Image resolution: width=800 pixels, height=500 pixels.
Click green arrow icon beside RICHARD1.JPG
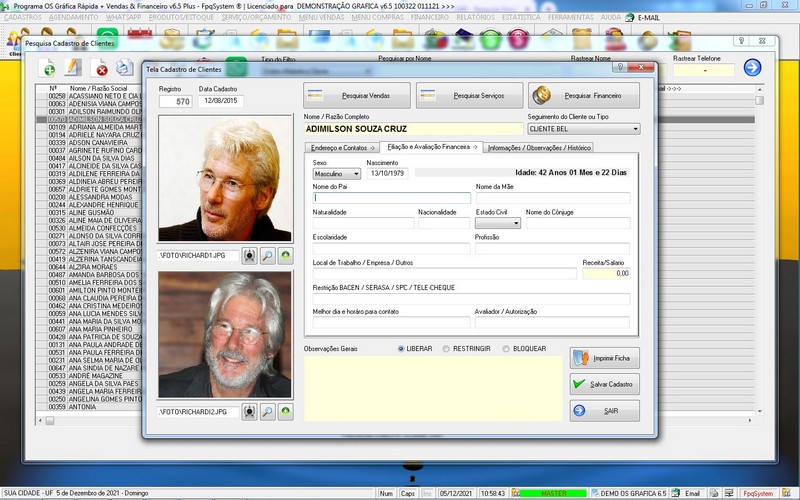(x=286, y=256)
